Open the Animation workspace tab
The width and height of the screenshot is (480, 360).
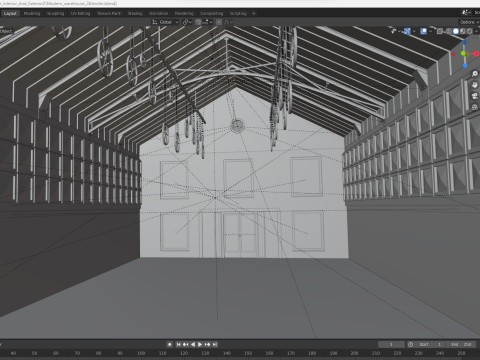[159, 13]
